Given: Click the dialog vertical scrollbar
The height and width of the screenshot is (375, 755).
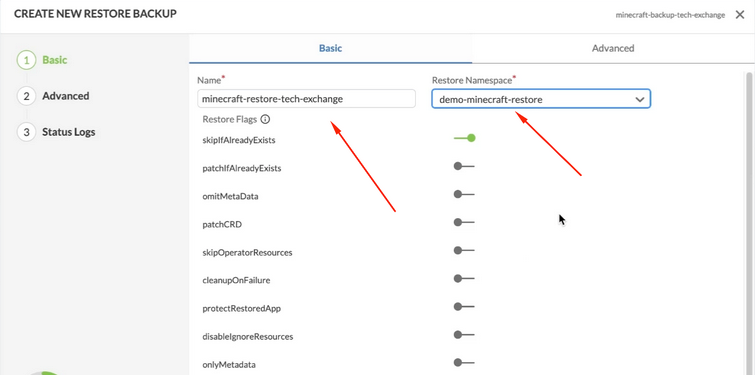Looking at the screenshot, I should [749, 224].
